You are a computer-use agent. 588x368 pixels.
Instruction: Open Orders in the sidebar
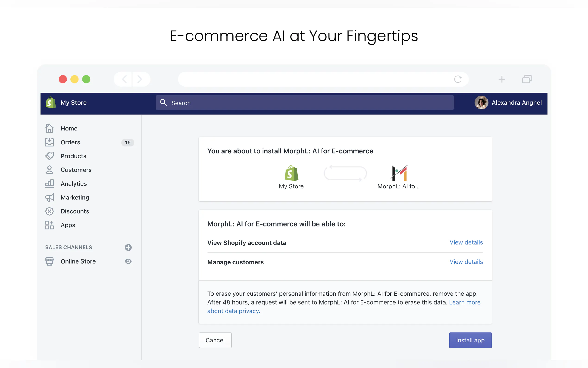(70, 142)
